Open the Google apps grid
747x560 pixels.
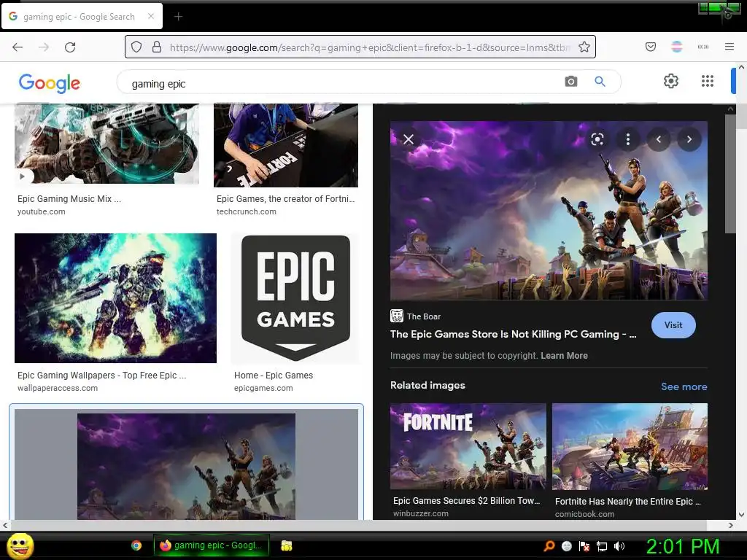[x=708, y=81]
